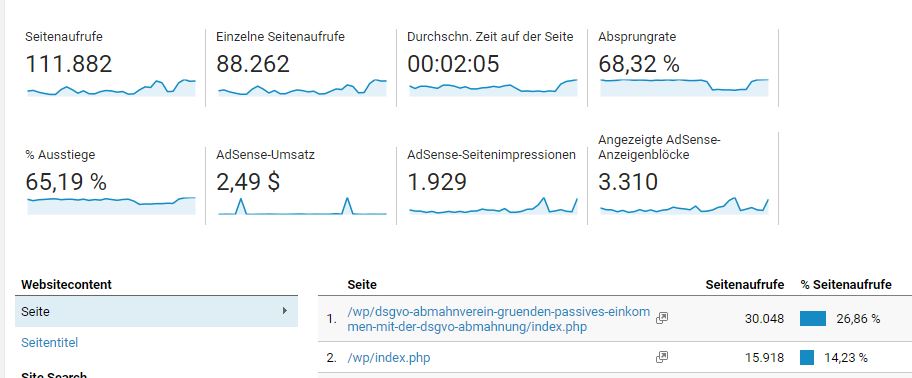Click the Angezeigte AdSense-Anzeigenblöcke metric card

(x=683, y=178)
